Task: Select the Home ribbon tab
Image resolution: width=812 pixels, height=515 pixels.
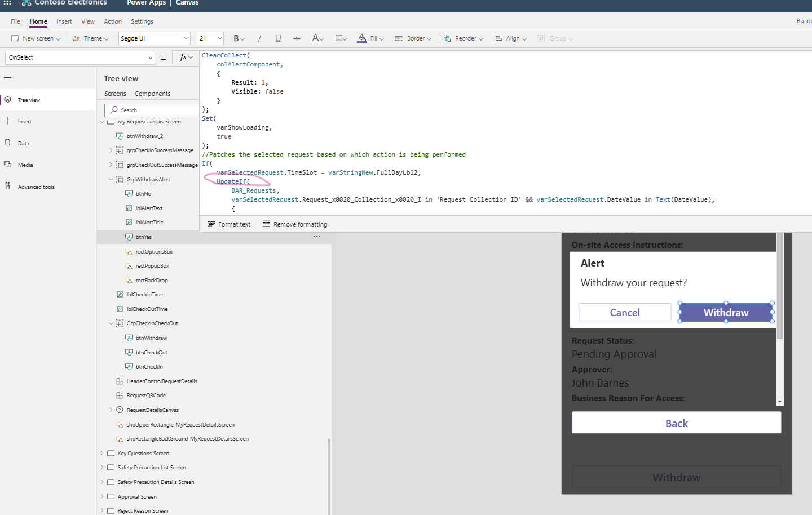Action: coord(38,21)
